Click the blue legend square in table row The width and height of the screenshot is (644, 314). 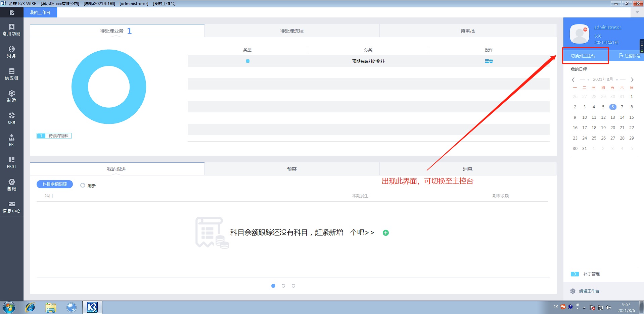248,61
